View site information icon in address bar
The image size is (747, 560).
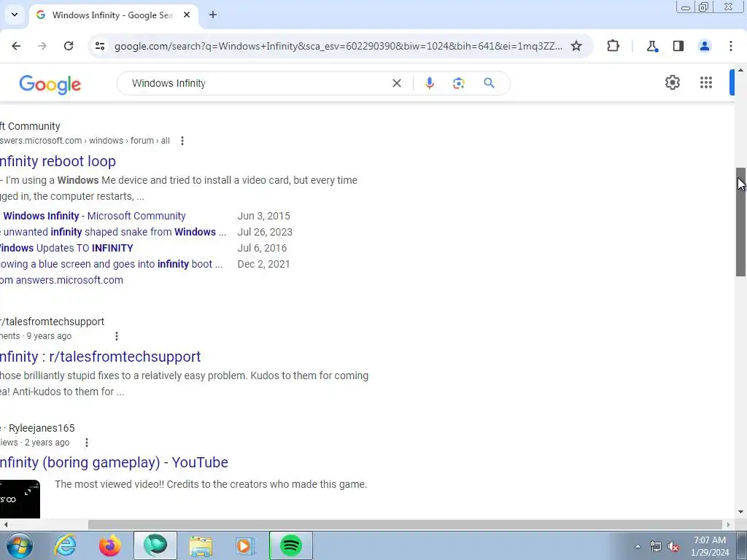coord(100,46)
